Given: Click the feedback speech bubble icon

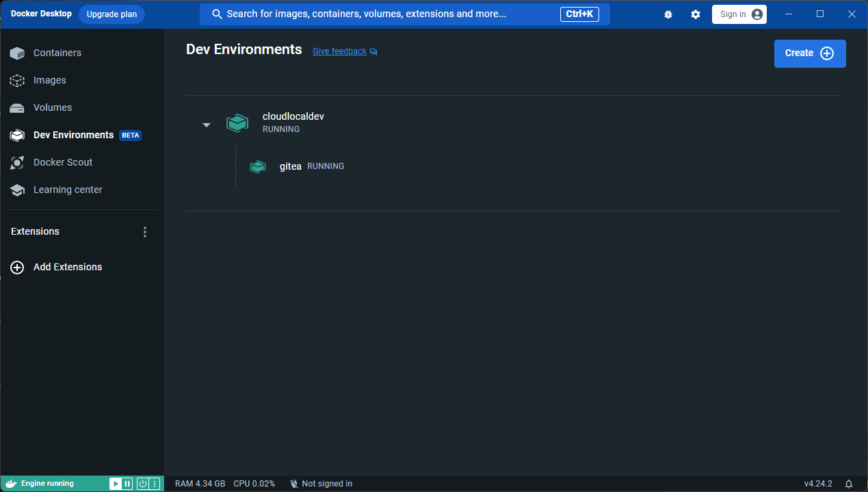Looking at the screenshot, I should tap(373, 52).
